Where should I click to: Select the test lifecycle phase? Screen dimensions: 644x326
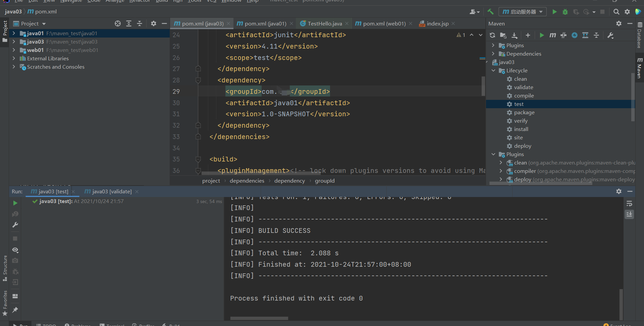pos(519,104)
